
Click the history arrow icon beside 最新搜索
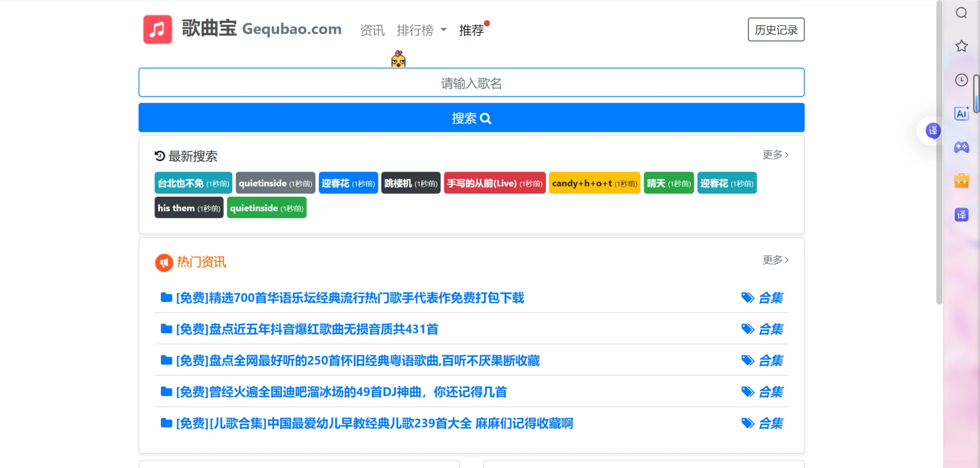160,155
